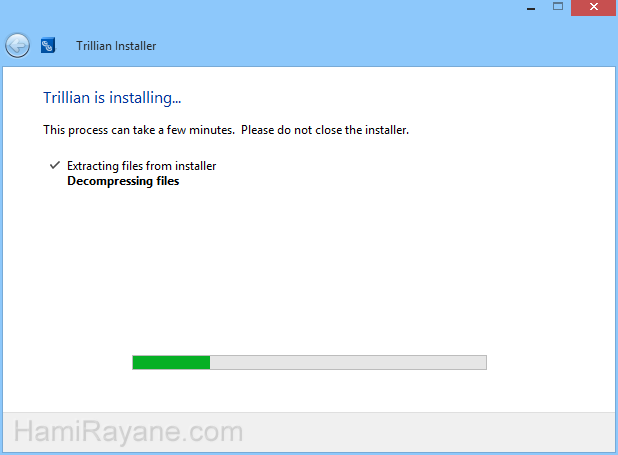Screen dimensions: 618x455
Task: Click the 'Trillian Installer' title text
Action: point(116,46)
